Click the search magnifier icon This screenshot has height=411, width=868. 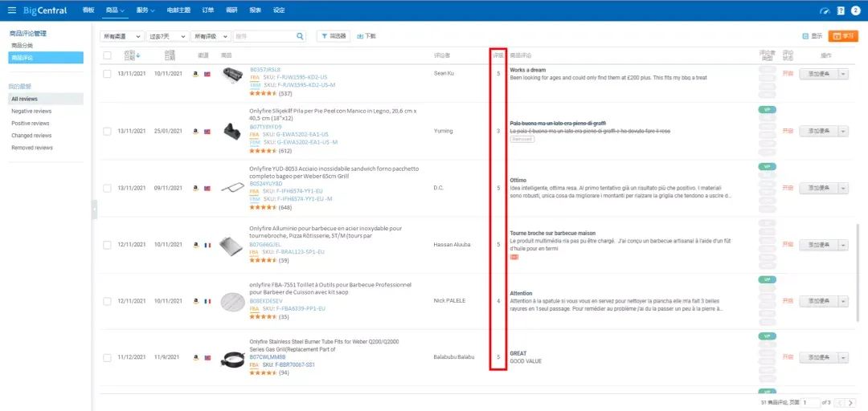[300, 36]
